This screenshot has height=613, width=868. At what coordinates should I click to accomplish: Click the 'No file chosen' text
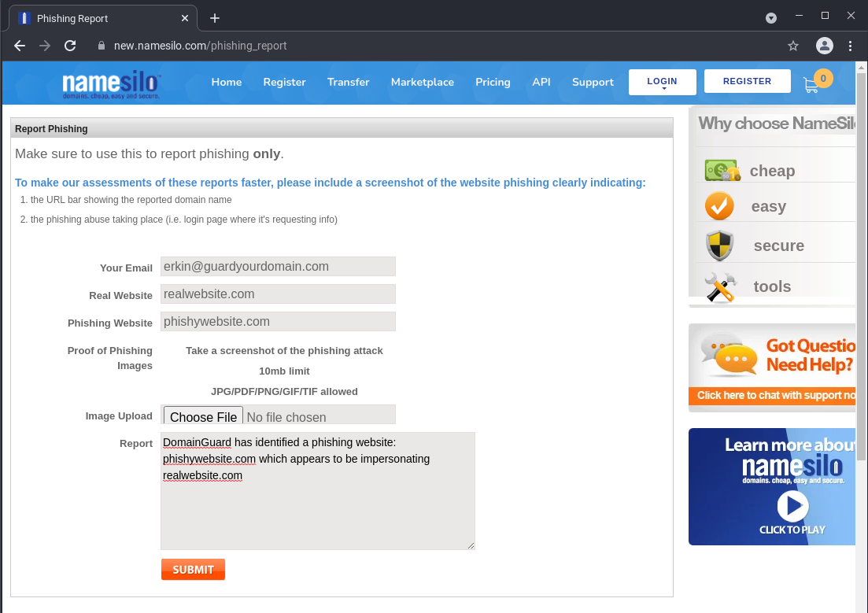[286, 417]
